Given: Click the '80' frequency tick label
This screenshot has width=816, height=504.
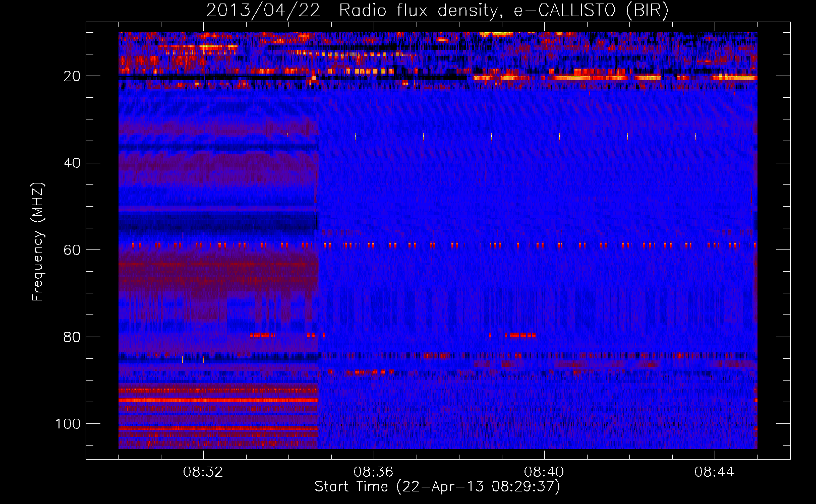Looking at the screenshot, I should coord(72,337).
